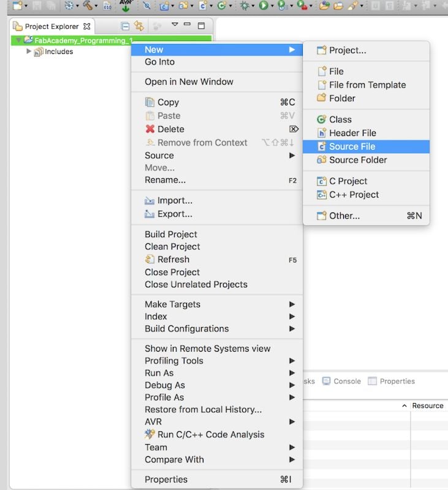Choose Other... in the New submenu
The width and height of the screenshot is (448, 490).
pos(366,216)
